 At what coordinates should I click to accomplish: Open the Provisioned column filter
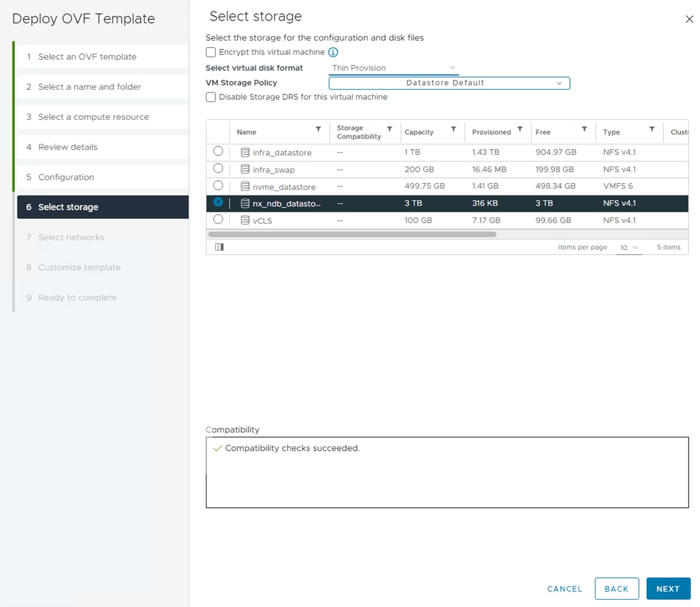click(520, 129)
